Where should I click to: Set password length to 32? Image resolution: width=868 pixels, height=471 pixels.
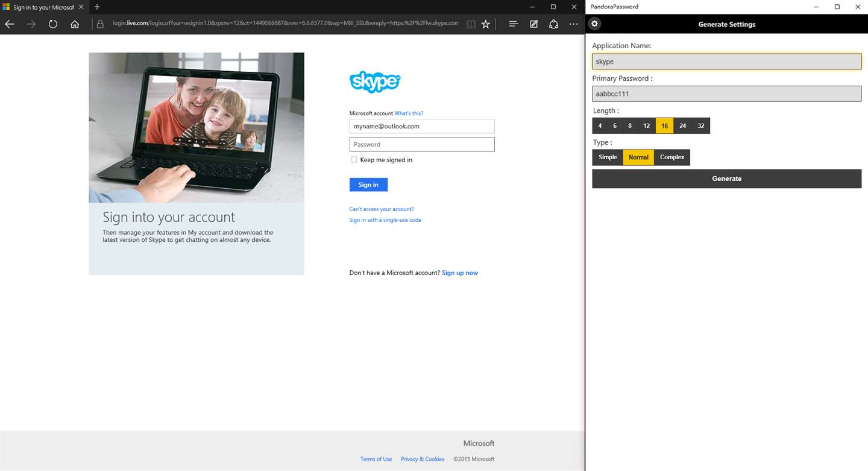701,125
